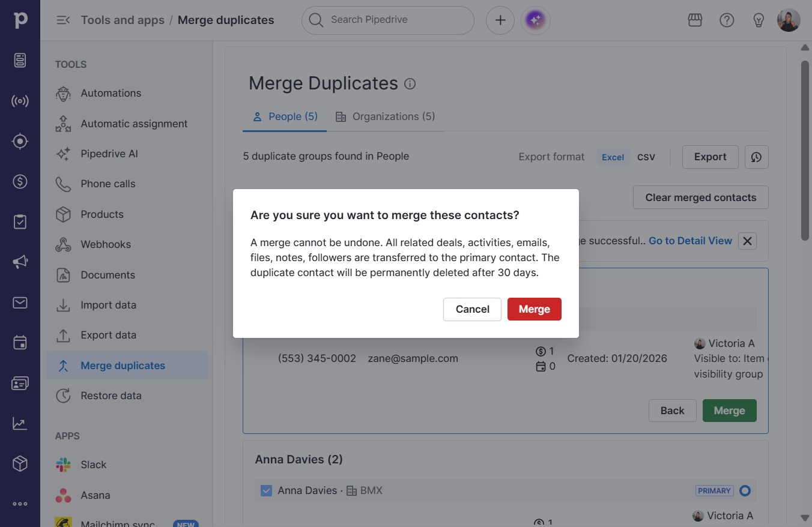Click the Webhooks icon in the tools list
This screenshot has height=527, width=812.
(63, 245)
